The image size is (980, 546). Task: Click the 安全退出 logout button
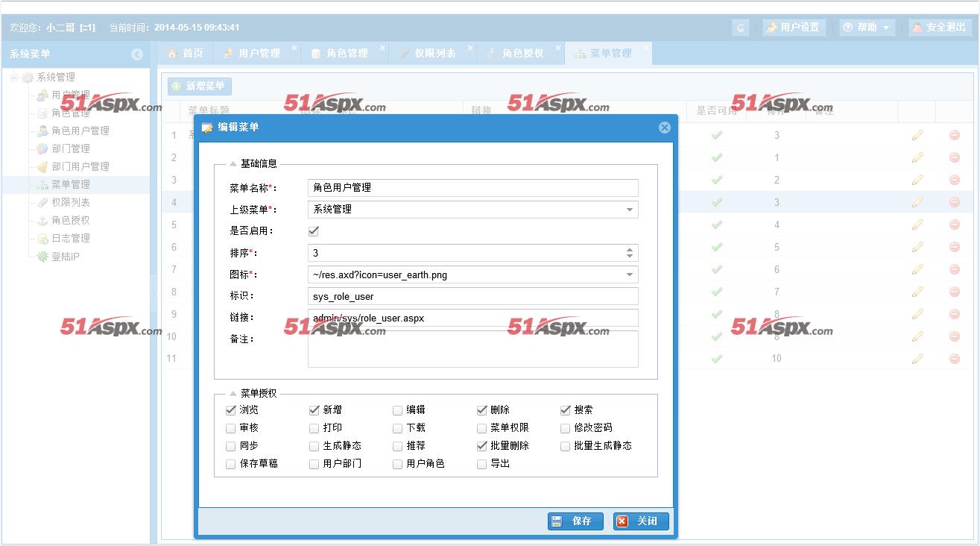pos(939,28)
